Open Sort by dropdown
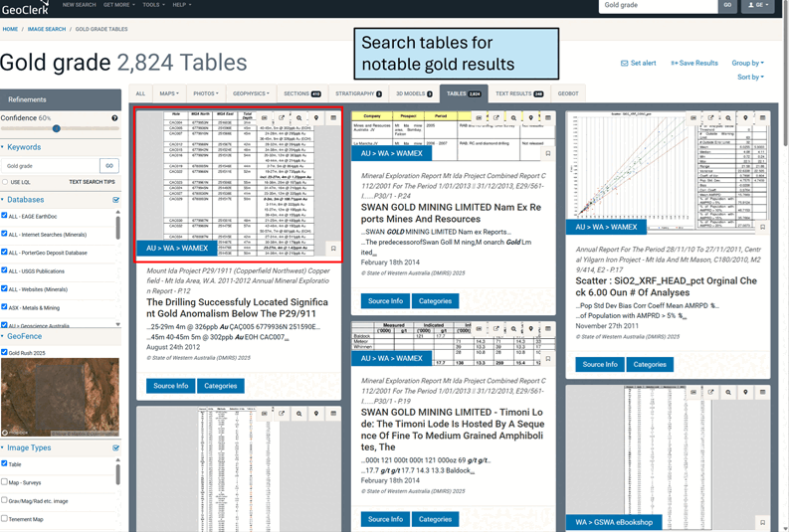 [750, 77]
